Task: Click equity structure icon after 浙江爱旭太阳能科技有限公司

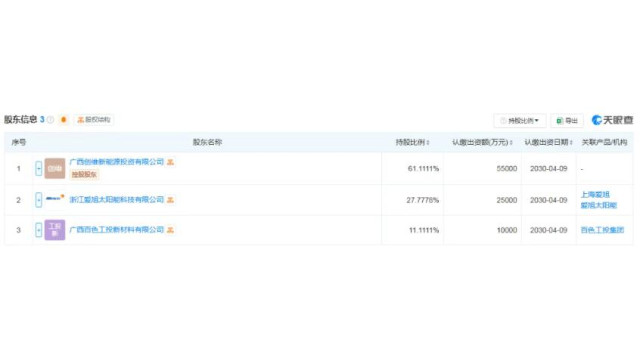Action: coord(171,200)
